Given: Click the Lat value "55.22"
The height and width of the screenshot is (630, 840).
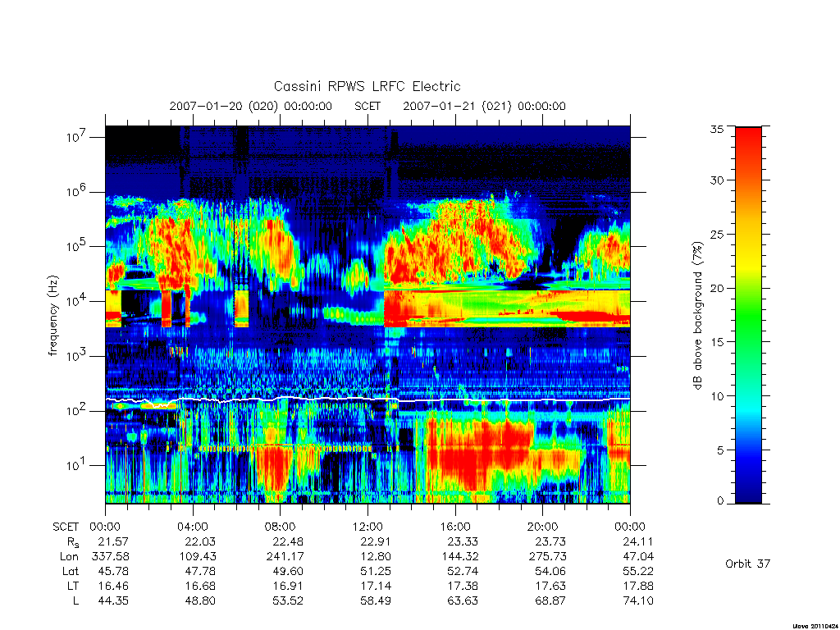Looking at the screenshot, I should tap(638, 571).
